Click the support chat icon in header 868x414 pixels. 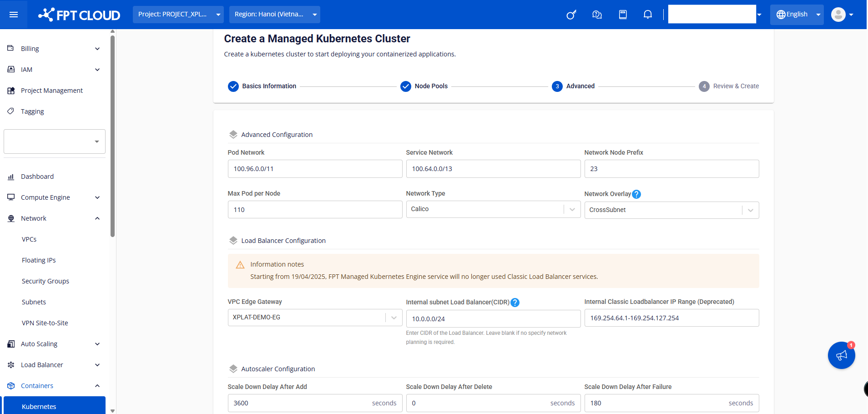(597, 15)
